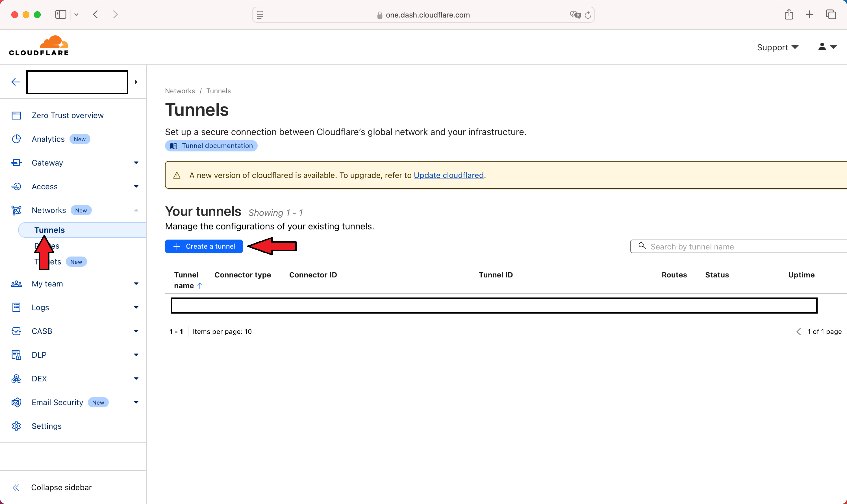
Task: Open Settings via the gear icon
Action: tap(16, 426)
